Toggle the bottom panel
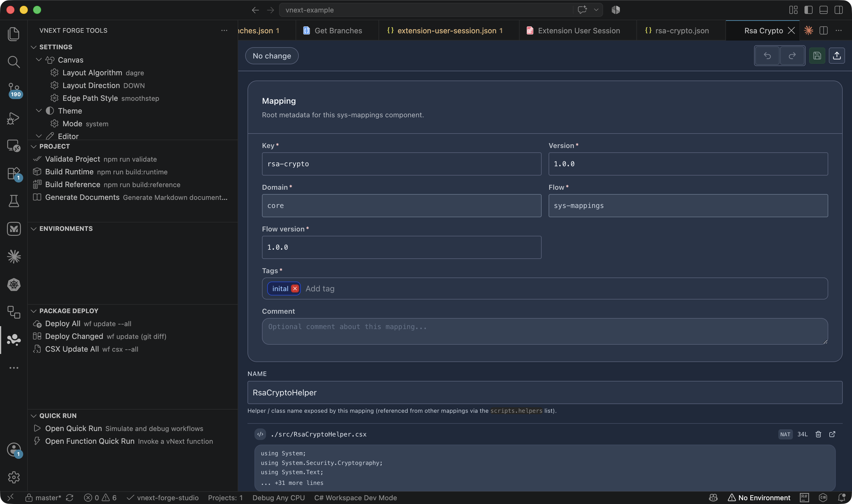This screenshot has width=852, height=504. tap(824, 10)
